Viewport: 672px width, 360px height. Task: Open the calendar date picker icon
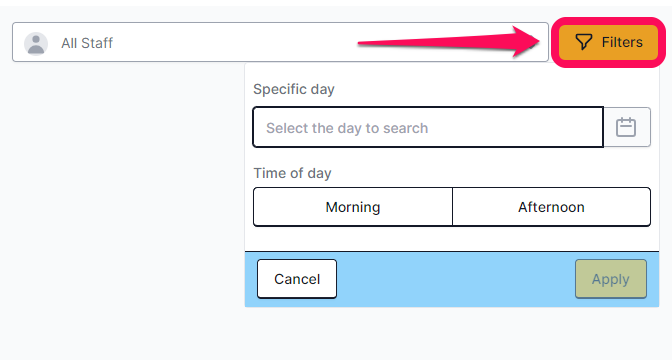[x=626, y=127]
